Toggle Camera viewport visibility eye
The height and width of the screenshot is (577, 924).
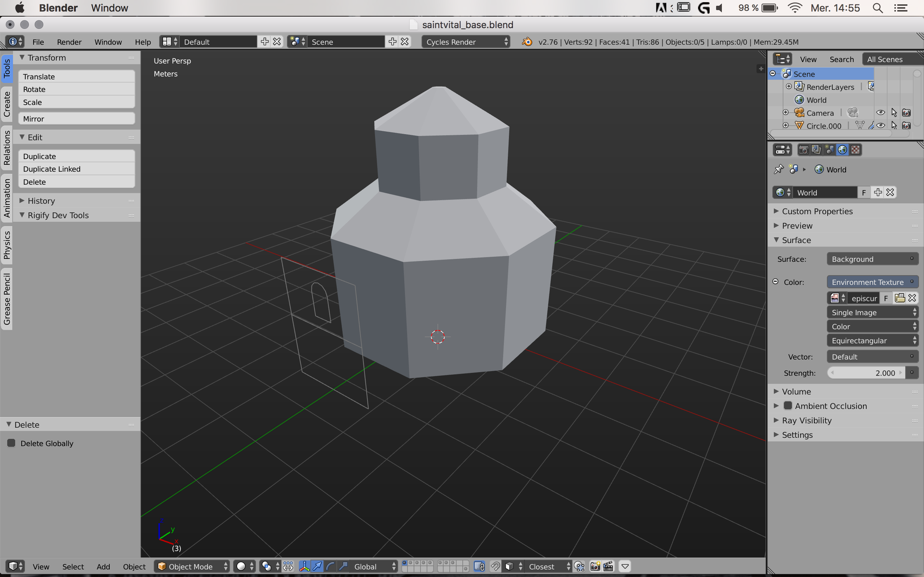coord(880,113)
